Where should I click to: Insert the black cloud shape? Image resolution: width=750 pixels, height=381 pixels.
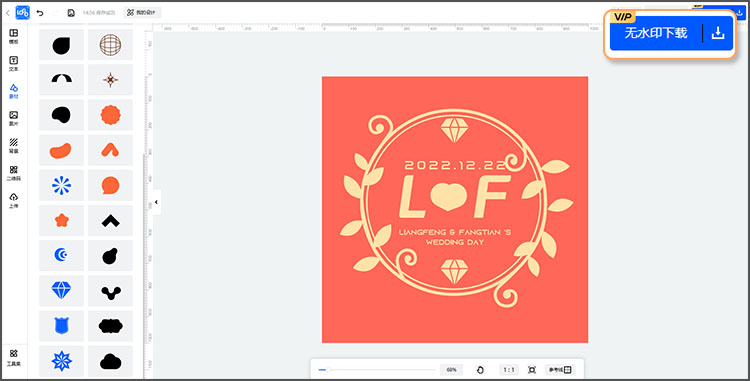pyautogui.click(x=110, y=361)
